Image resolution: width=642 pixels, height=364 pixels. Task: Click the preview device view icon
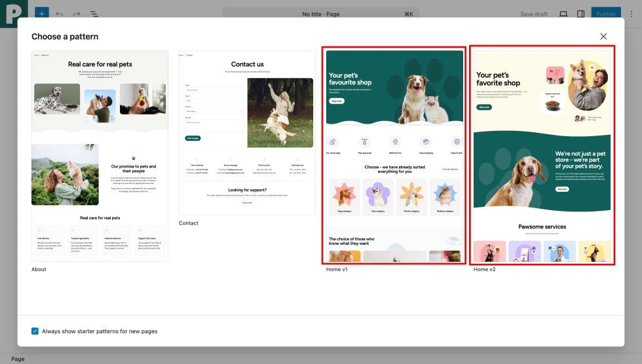(563, 14)
